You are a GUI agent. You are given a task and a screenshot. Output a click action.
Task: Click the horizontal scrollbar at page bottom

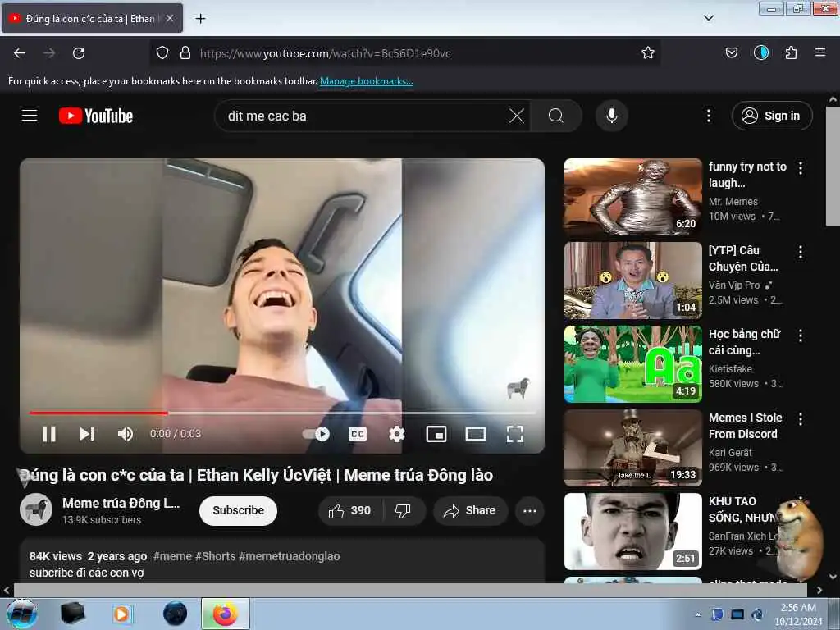click(410, 590)
